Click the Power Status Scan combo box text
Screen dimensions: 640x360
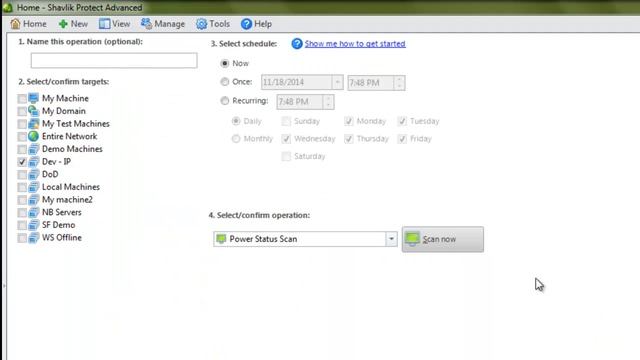pyautogui.click(x=263, y=239)
